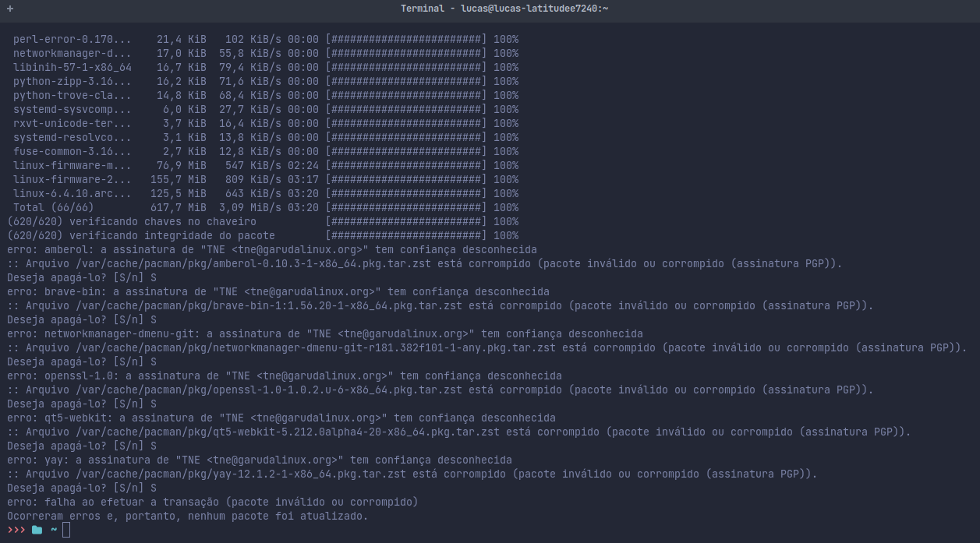980x543 pixels.
Task: Click the red triple-arrow prompt symbol
Action: coord(16,530)
